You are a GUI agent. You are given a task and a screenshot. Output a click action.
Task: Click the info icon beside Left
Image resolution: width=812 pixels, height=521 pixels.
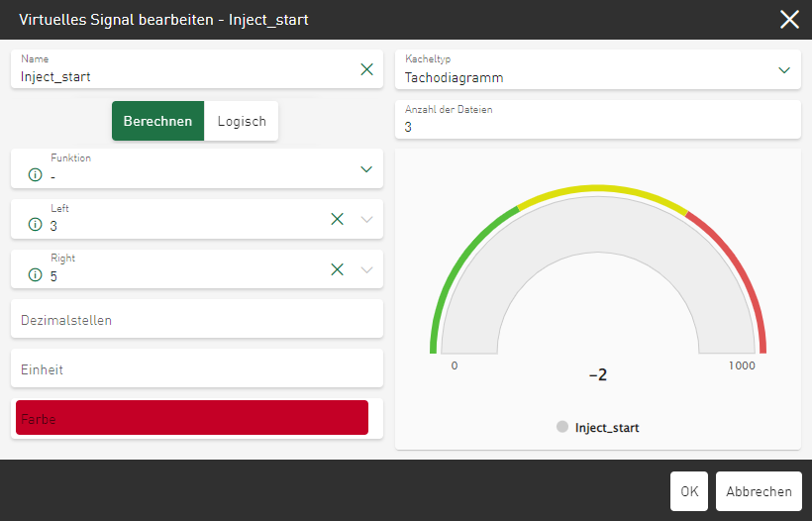(36, 226)
